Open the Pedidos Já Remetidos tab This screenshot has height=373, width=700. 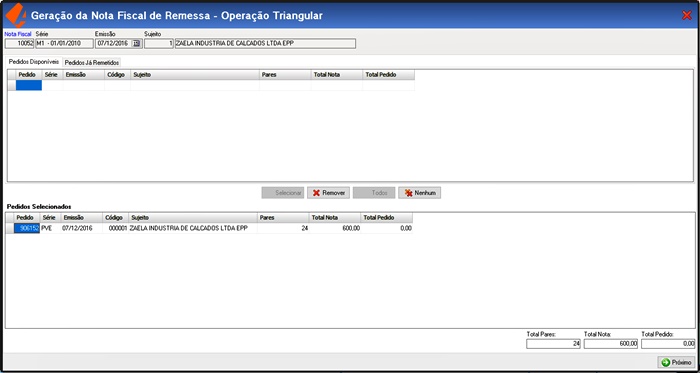(x=92, y=62)
